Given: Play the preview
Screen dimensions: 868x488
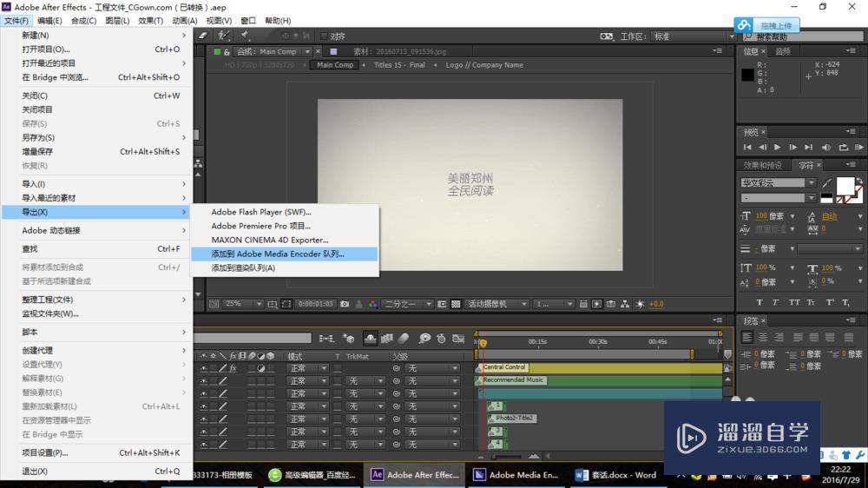Looking at the screenshot, I should [777, 148].
